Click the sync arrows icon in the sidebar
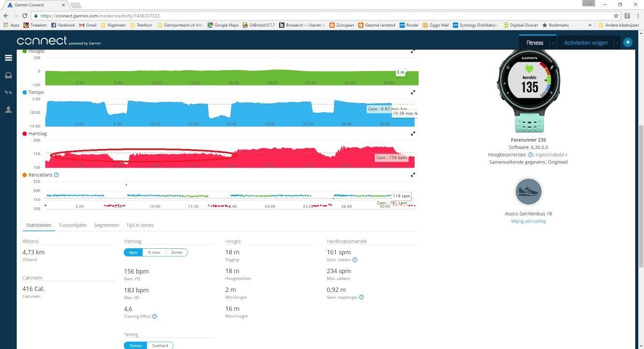 point(8,92)
